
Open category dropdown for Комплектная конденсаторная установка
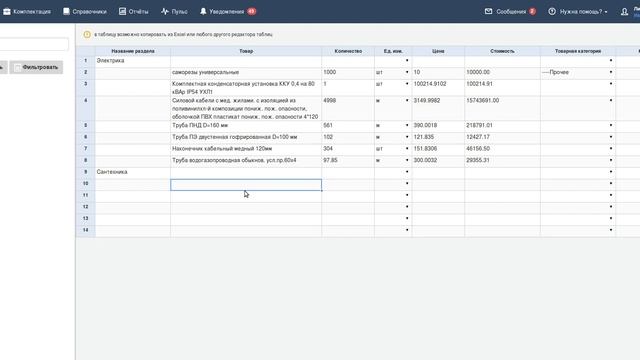pyautogui.click(x=611, y=84)
